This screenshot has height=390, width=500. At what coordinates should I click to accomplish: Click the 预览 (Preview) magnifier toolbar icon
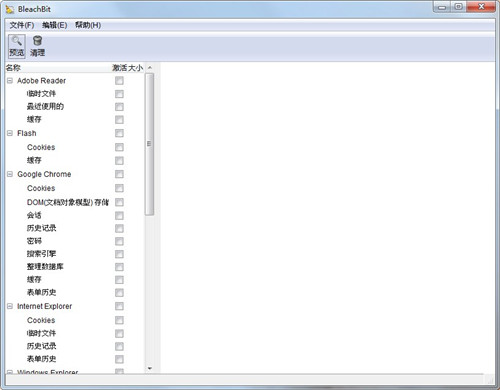click(16, 46)
